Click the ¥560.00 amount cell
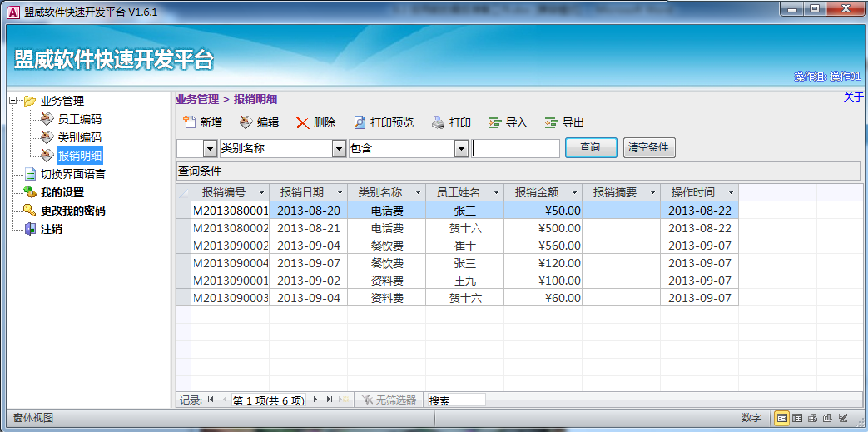Viewport: 868px width, 432px height. click(x=543, y=246)
